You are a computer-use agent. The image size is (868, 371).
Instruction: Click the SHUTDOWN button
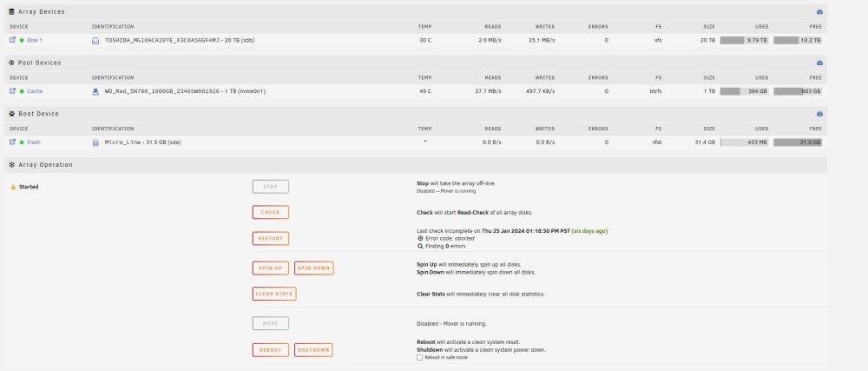pos(313,350)
